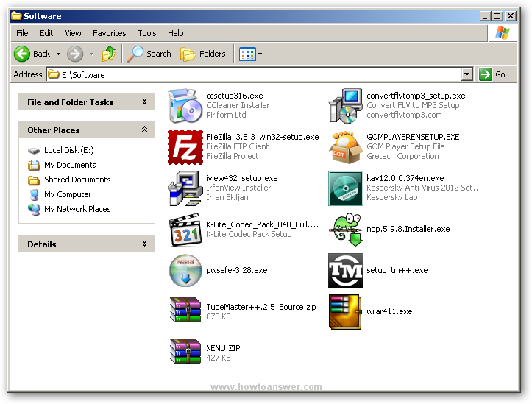
Task: Click the file name setup_tm++.exe
Action: coord(397,270)
